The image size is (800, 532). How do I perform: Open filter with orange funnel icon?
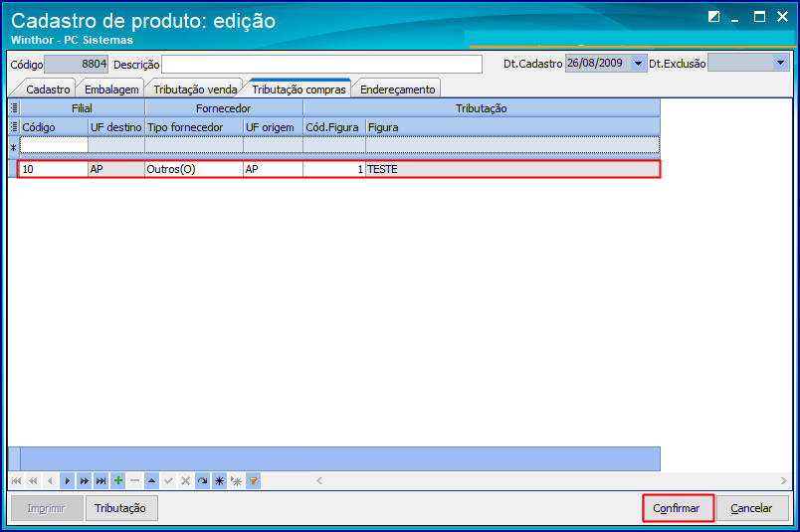click(x=253, y=481)
